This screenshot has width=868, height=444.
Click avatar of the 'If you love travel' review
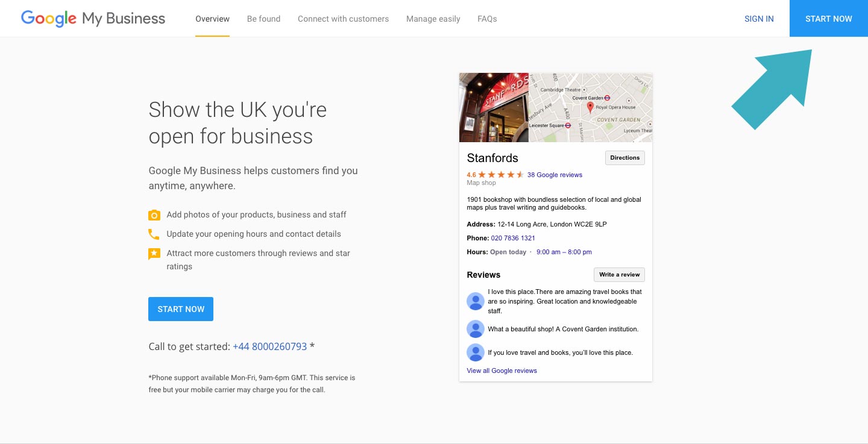pos(476,352)
